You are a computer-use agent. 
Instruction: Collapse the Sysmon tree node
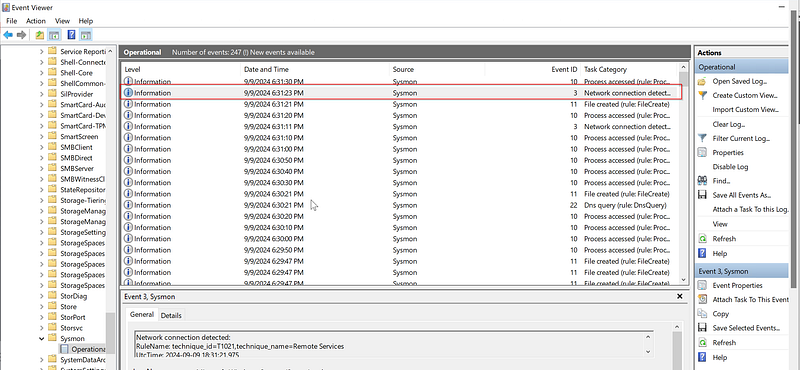[x=42, y=338]
